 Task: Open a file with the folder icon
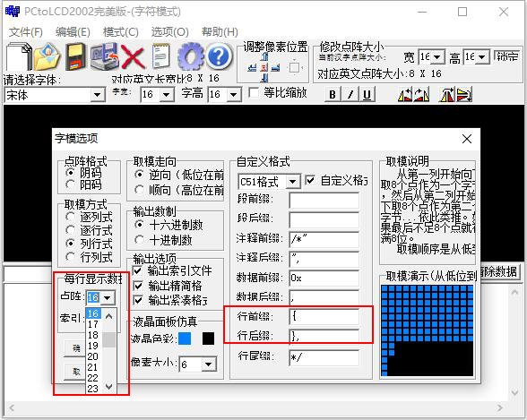click(x=47, y=56)
